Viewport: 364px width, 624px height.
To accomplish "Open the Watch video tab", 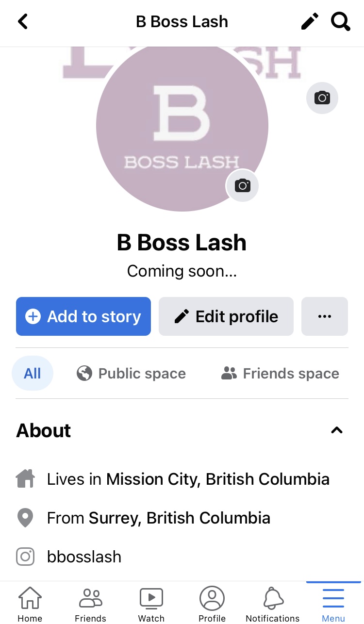I will click(x=151, y=604).
